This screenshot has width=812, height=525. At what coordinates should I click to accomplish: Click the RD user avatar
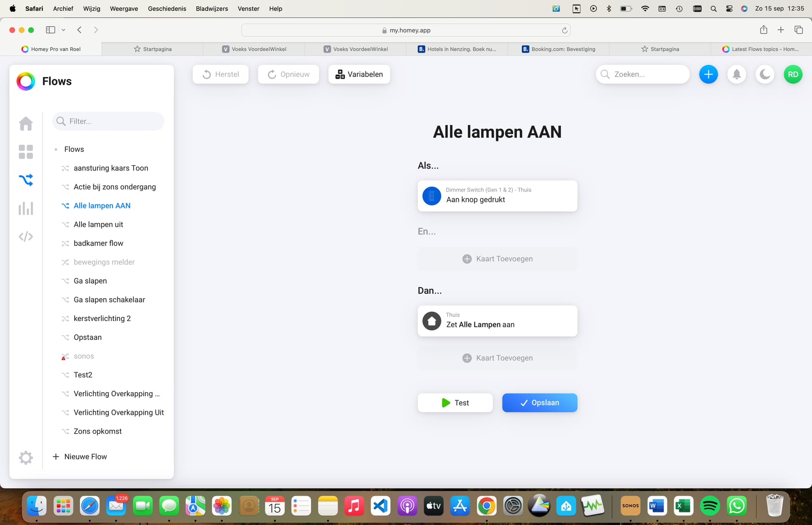(x=793, y=74)
